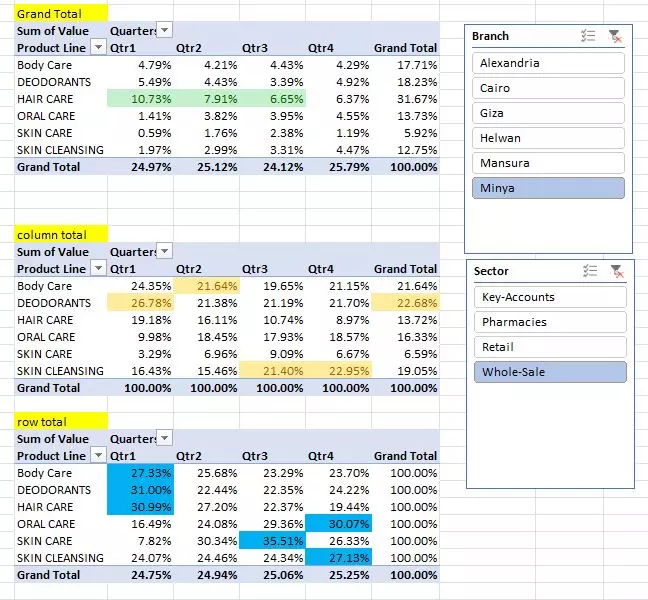Open Product Line filter in column total pivot
Screen dimensions: 648x600
tap(98, 269)
